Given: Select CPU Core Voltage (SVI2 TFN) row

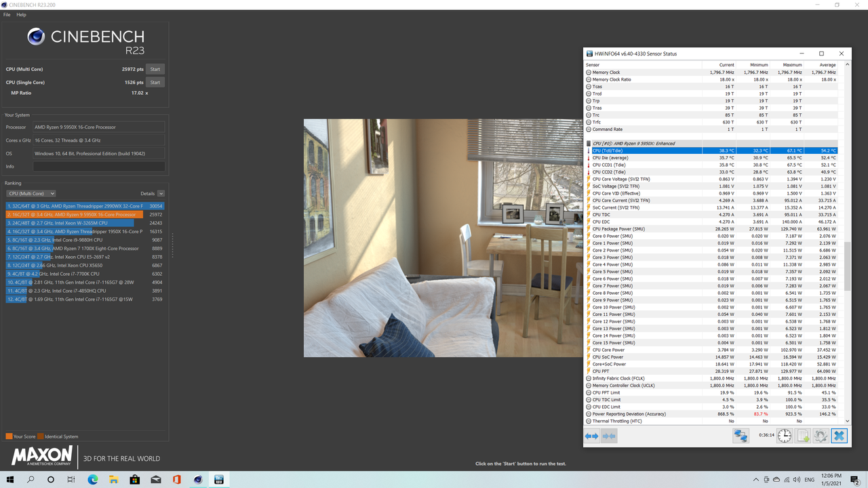Looking at the screenshot, I should [x=711, y=179].
